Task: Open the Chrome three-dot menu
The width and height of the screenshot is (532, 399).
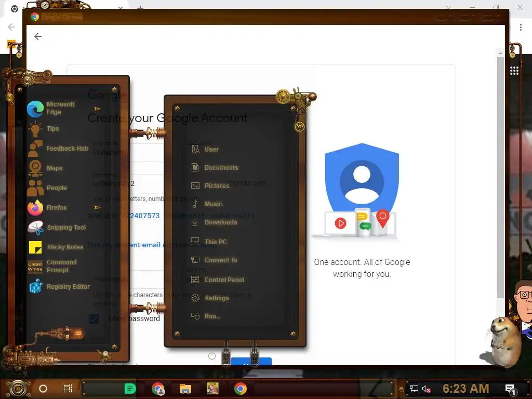Action: (x=521, y=28)
